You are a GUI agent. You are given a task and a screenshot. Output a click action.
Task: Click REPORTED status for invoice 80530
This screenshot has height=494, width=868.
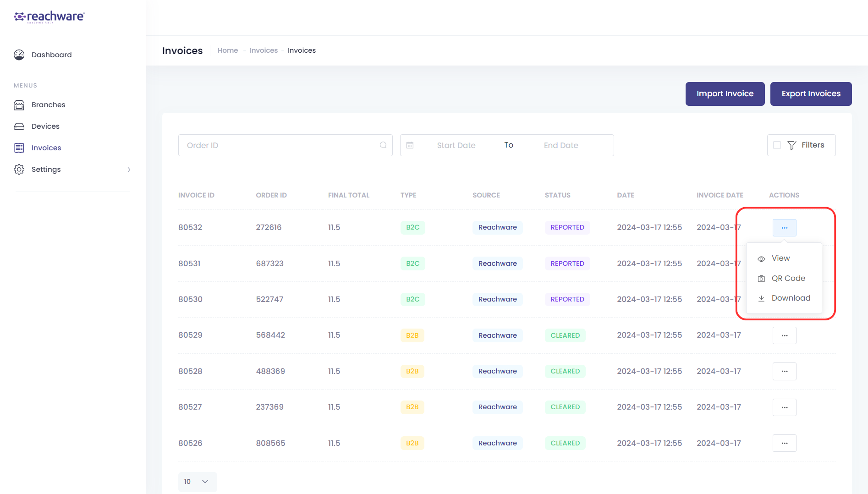click(567, 299)
